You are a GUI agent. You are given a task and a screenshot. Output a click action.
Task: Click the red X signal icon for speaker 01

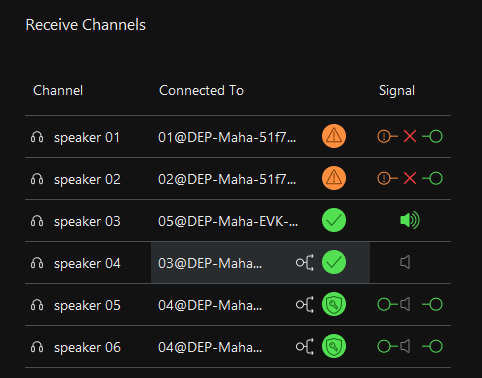tap(410, 136)
